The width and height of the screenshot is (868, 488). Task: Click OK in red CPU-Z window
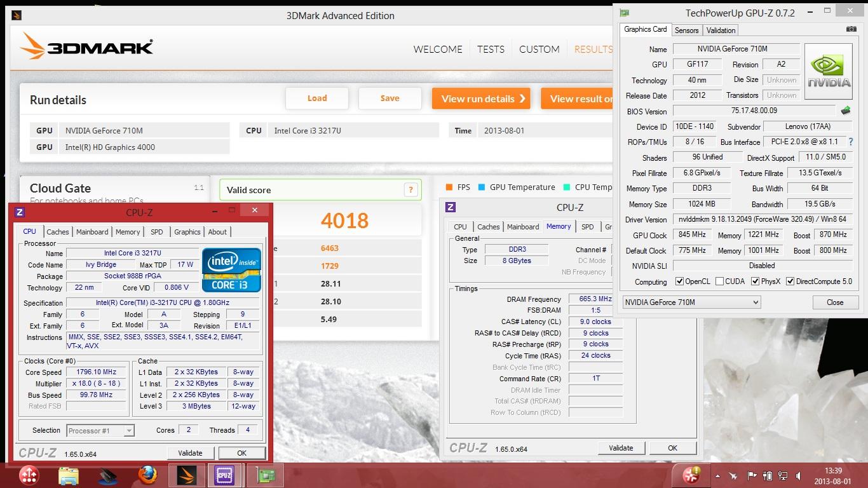(x=241, y=453)
